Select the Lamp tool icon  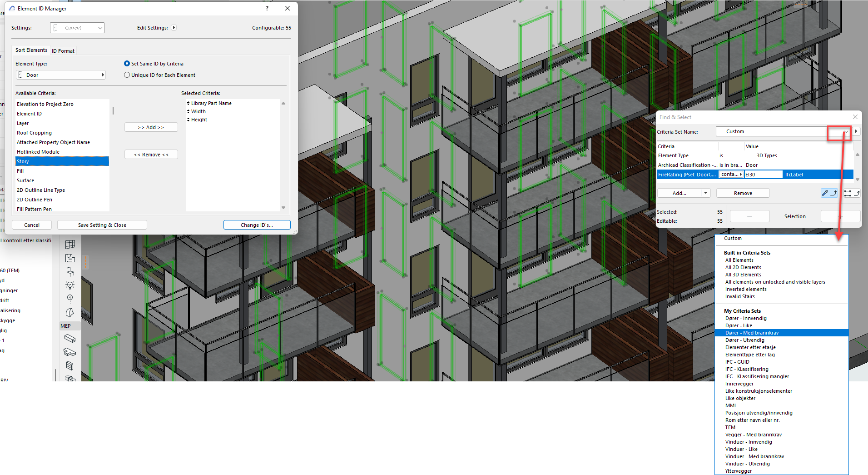70,285
